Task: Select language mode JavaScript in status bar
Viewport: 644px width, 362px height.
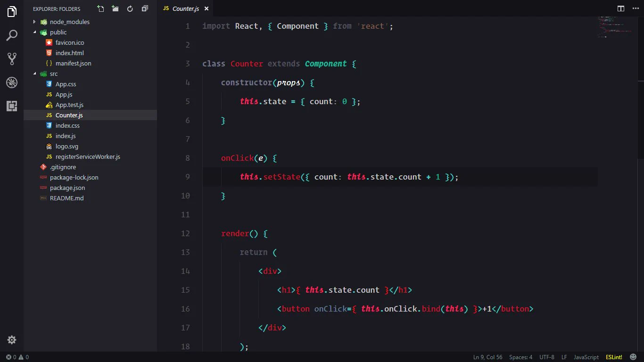Action: (586, 357)
